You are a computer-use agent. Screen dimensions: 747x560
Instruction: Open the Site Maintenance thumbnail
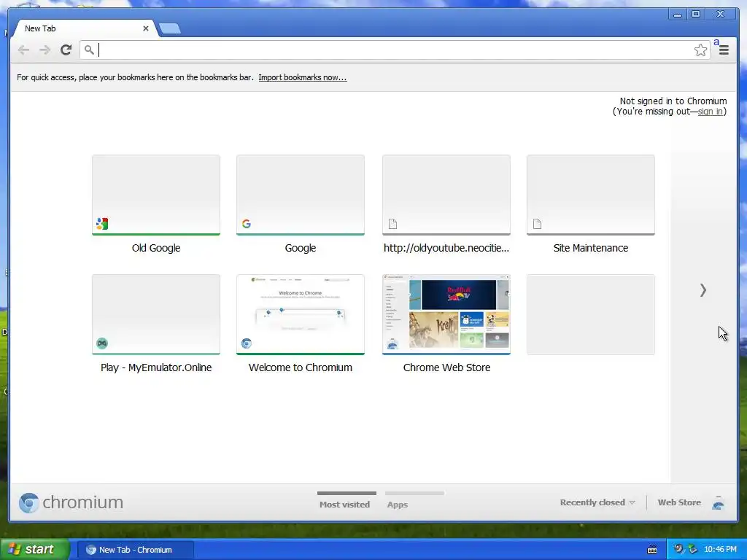pos(591,195)
